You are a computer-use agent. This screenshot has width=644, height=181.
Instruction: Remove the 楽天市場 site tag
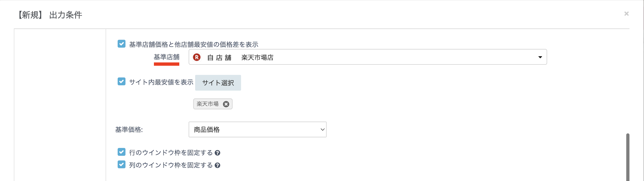tap(226, 104)
